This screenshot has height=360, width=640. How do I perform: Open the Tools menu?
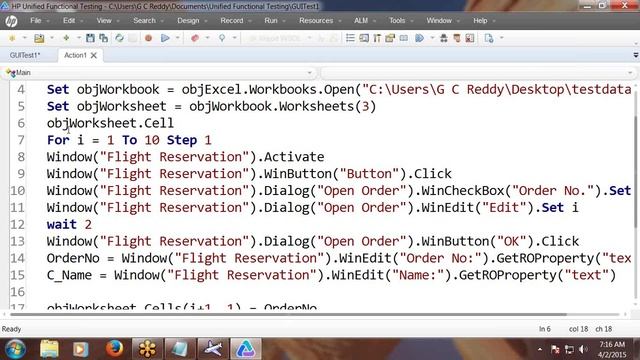pos(397,20)
